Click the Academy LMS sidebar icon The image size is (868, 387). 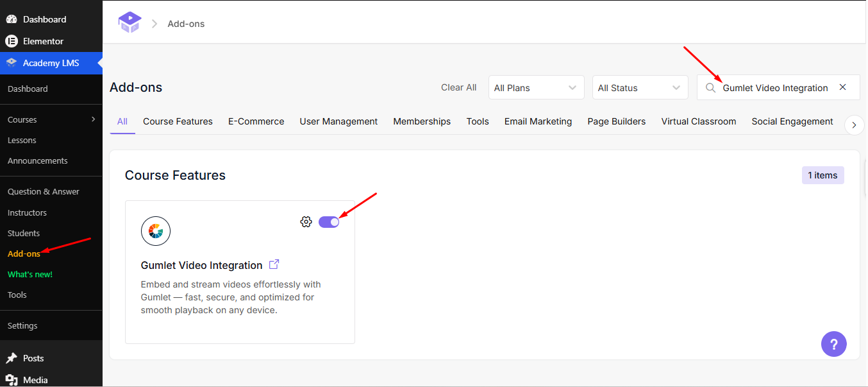tap(11, 63)
